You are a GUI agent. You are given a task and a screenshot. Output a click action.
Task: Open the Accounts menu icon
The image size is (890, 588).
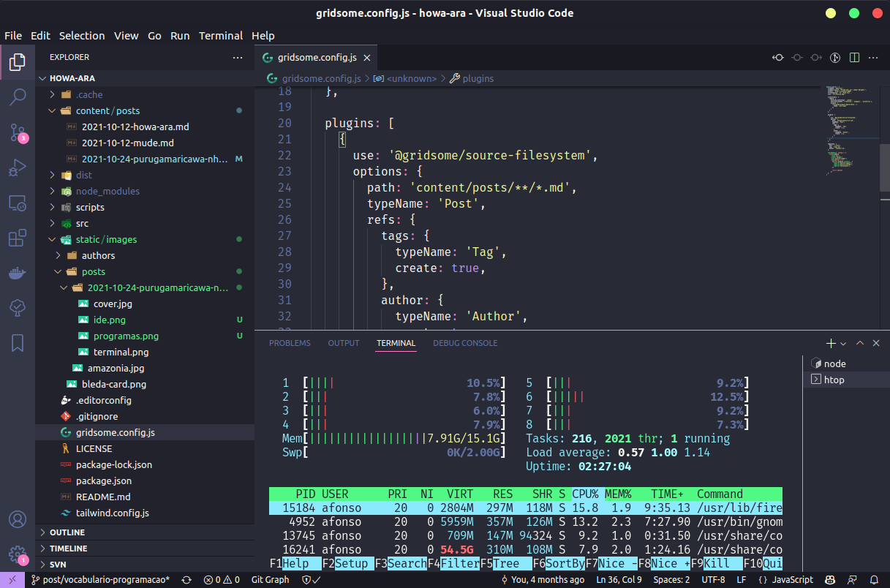point(18,520)
